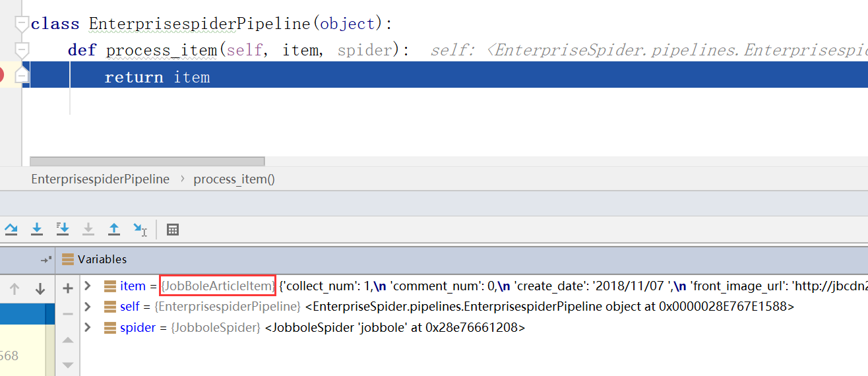Click the process_item() breadcrumb

(x=234, y=179)
